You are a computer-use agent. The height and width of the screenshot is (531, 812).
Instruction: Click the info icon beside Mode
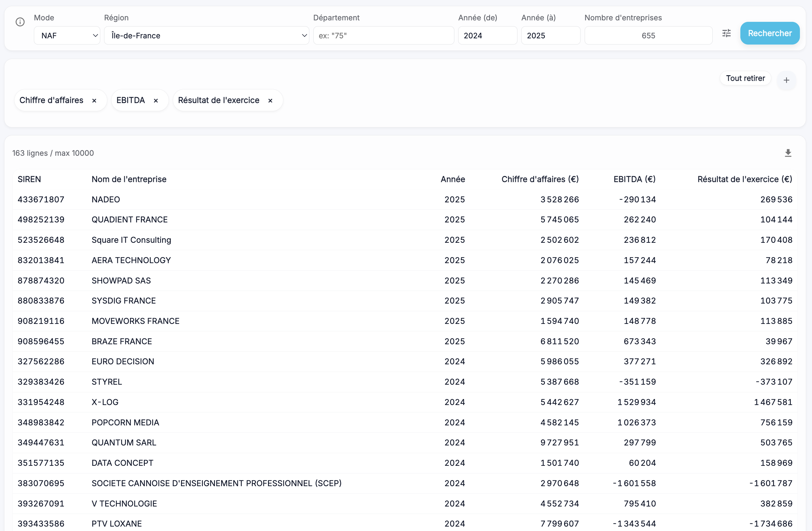(20, 22)
